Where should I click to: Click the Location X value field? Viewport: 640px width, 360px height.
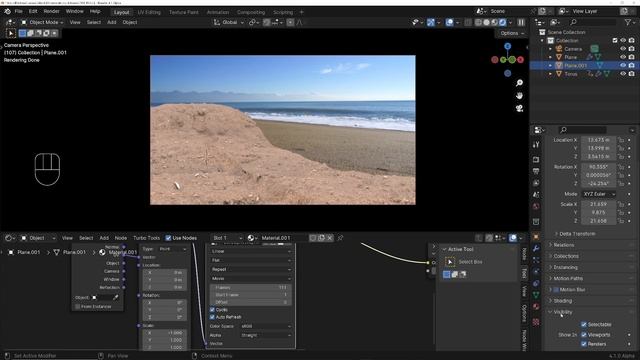598,140
